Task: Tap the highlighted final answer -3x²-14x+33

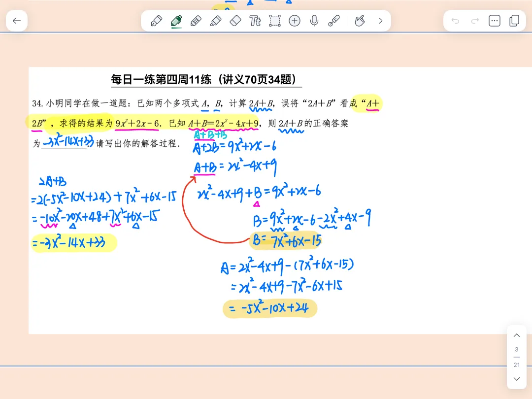Action: click(x=73, y=242)
